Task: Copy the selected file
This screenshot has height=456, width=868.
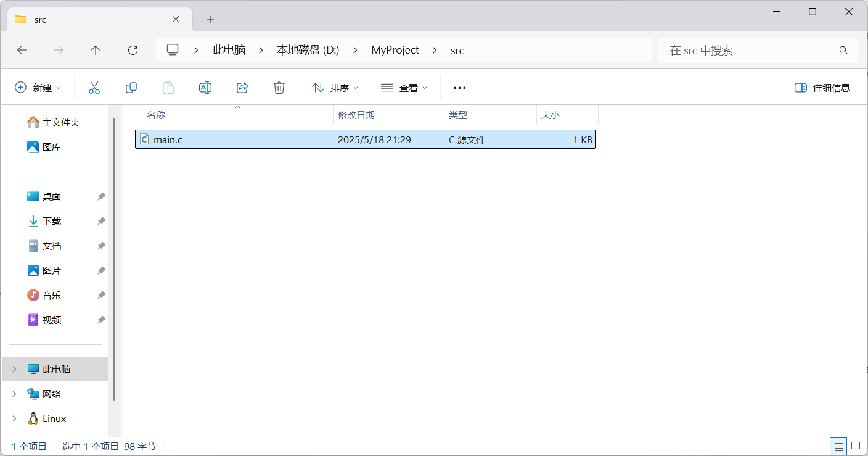Action: 131,87
